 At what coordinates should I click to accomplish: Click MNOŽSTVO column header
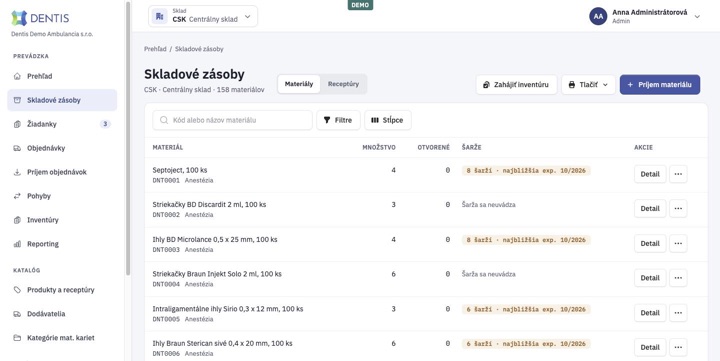point(379,147)
